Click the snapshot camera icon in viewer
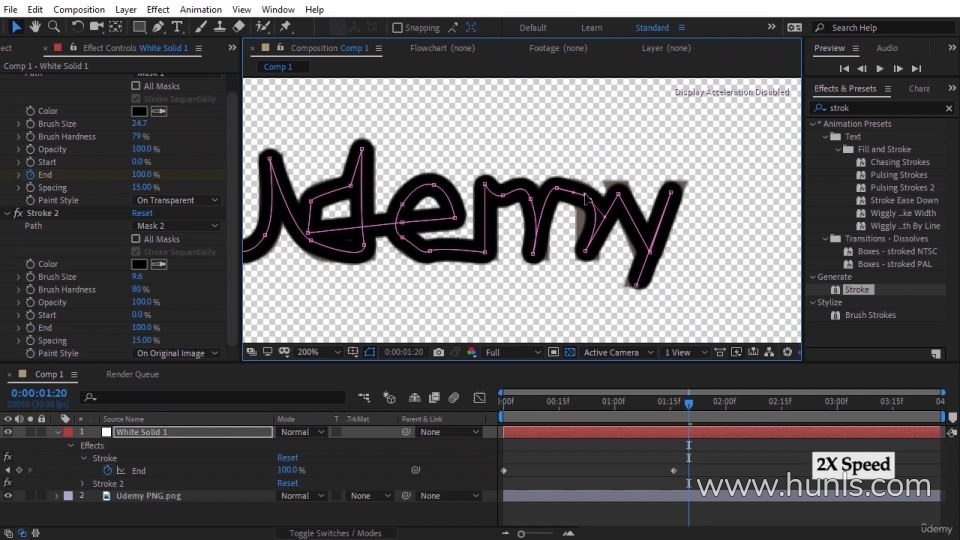 click(x=438, y=352)
